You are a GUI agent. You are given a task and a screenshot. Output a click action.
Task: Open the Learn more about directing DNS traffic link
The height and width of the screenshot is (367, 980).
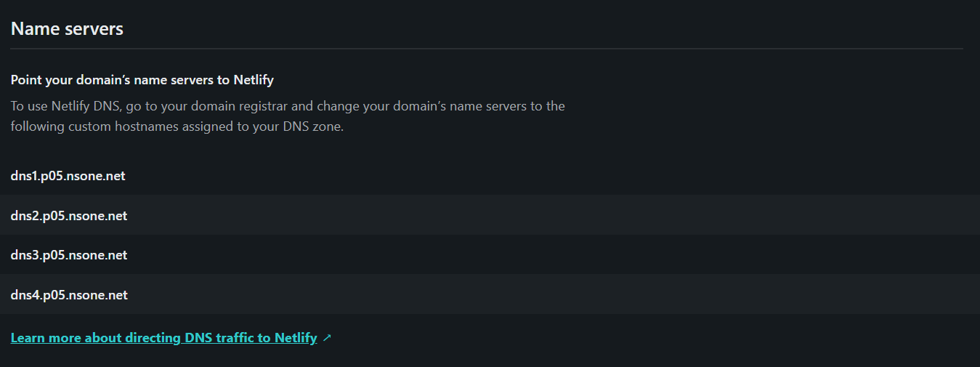pos(163,338)
